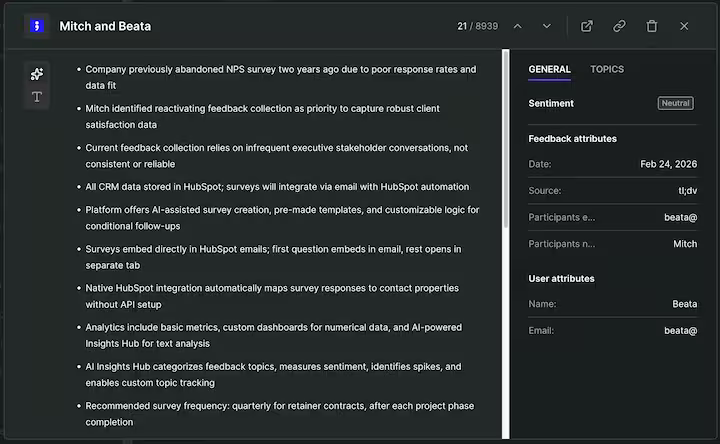The width and height of the screenshot is (720, 444).
Task: Click the Mitch and Beata title
Action: click(x=105, y=26)
